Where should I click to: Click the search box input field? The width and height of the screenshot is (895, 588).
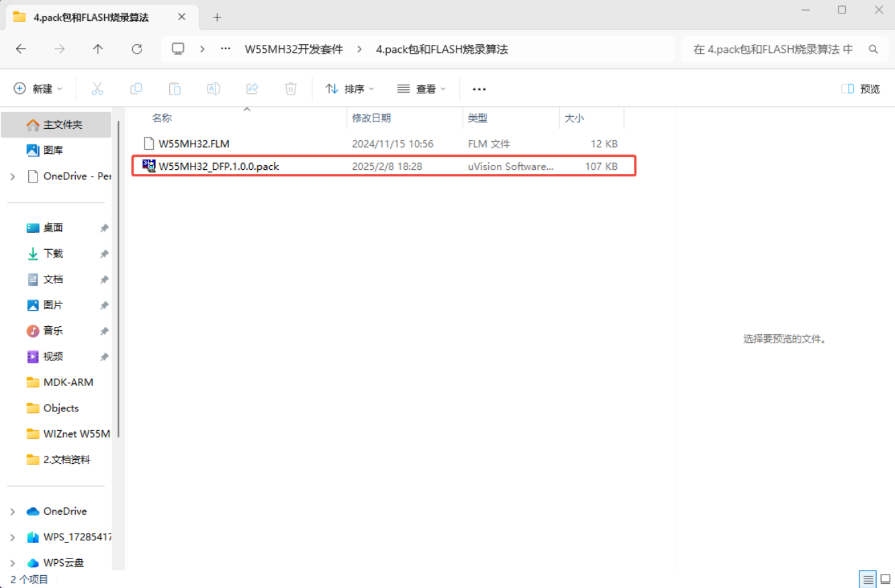[772, 49]
